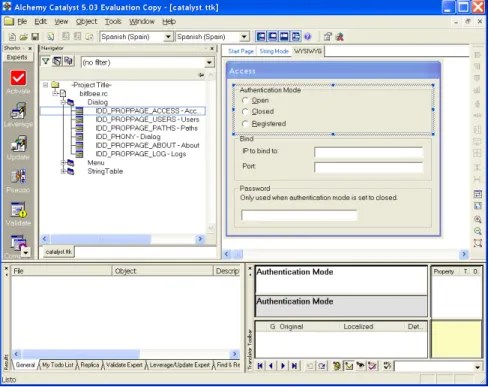The image size is (491, 387).
Task: Select the Open radio button
Action: point(245,100)
